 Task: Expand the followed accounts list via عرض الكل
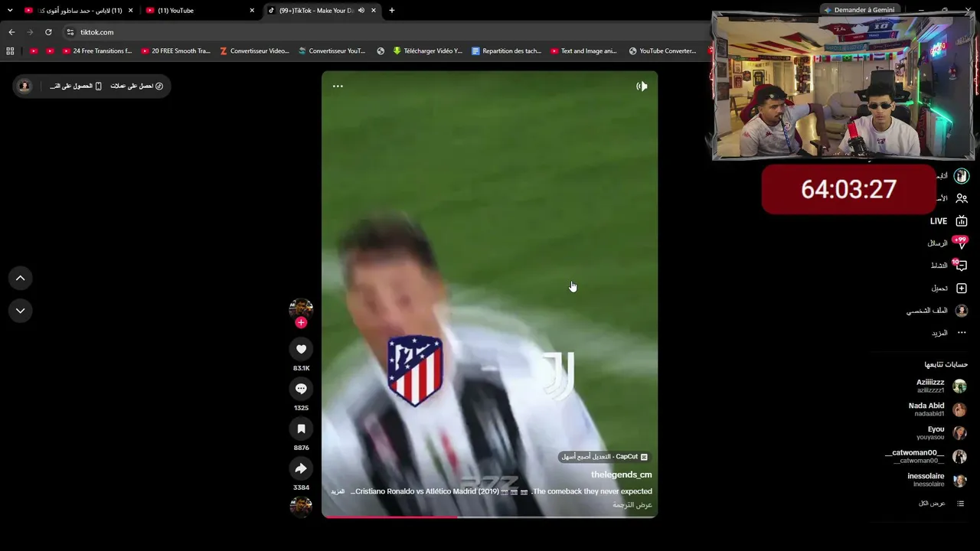point(941,504)
